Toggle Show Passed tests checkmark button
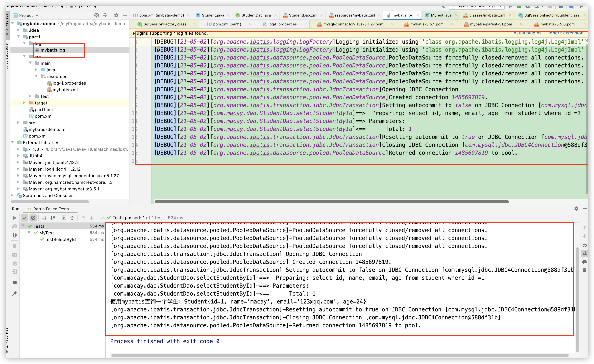 [24, 218]
